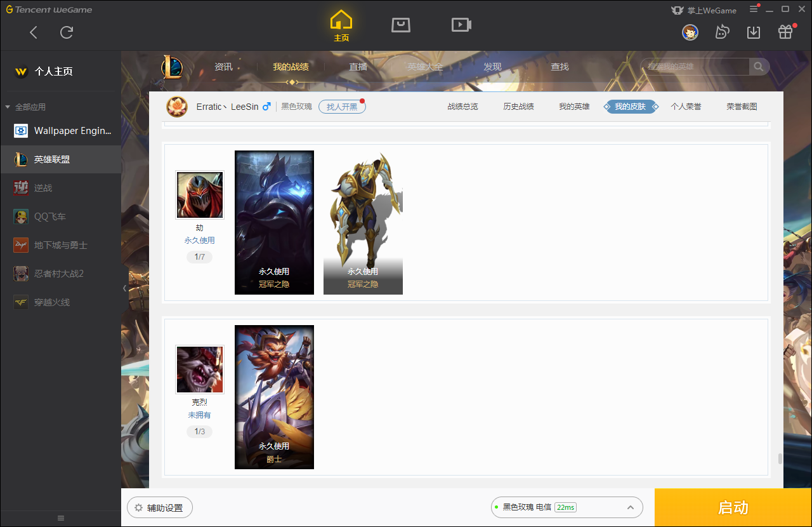Open the 直播 menu
Image resolution: width=812 pixels, height=527 pixels.
pyautogui.click(x=358, y=67)
